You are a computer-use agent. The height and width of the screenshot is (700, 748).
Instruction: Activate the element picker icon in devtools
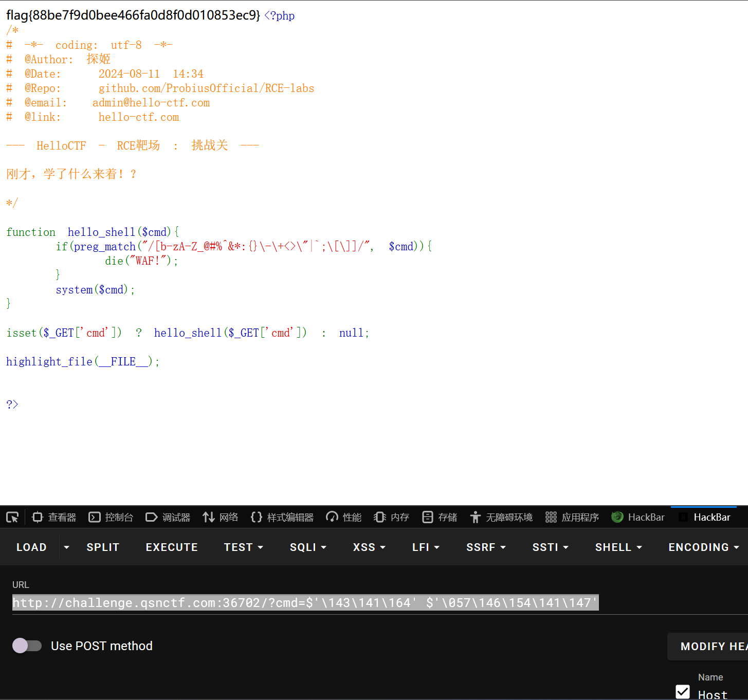12,517
